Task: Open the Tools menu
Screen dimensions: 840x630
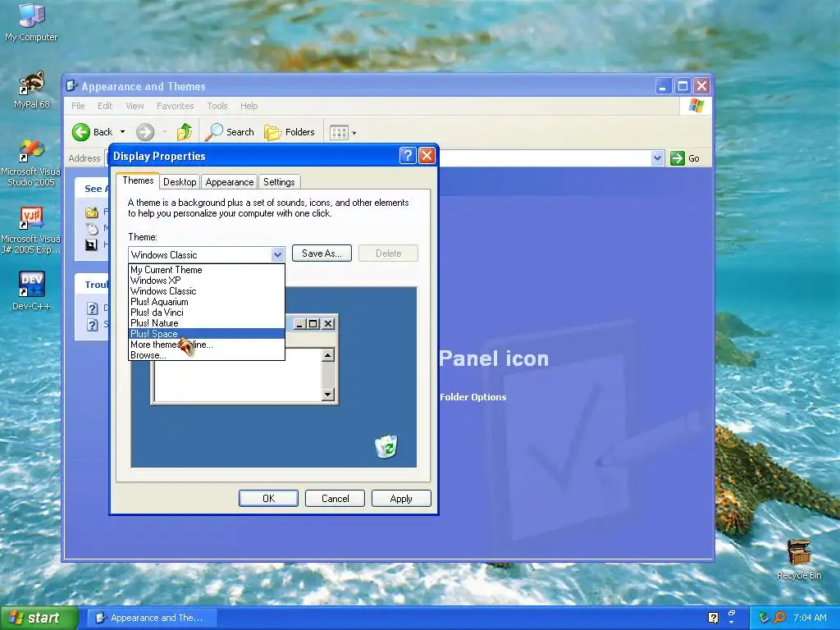Action: pos(217,106)
